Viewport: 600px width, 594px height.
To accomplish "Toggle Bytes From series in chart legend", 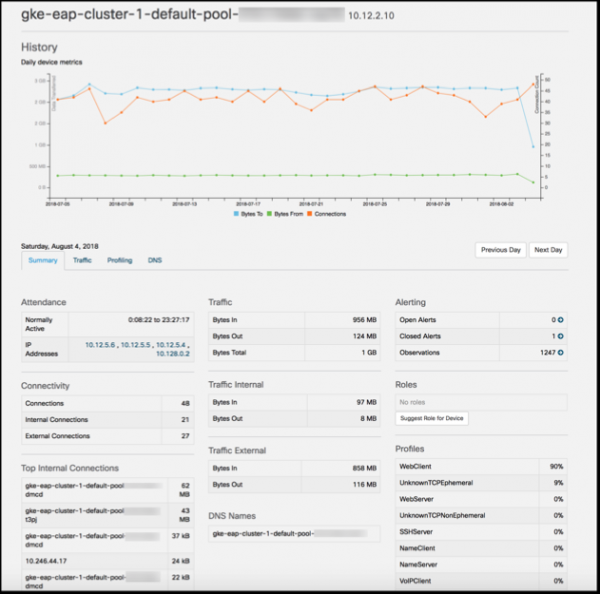I will [289, 214].
